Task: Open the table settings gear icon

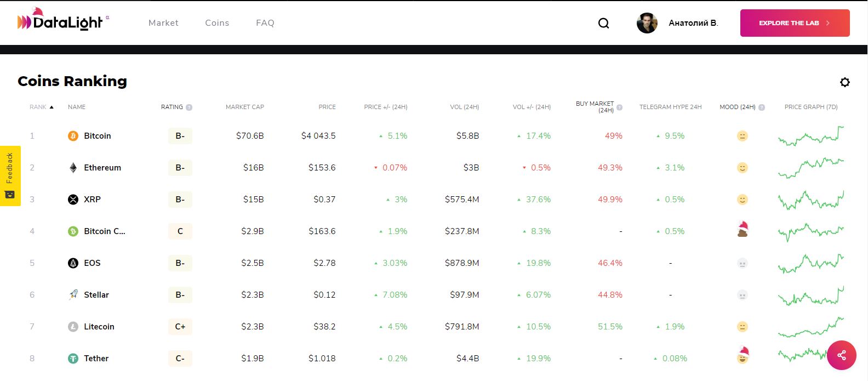Action: point(845,82)
